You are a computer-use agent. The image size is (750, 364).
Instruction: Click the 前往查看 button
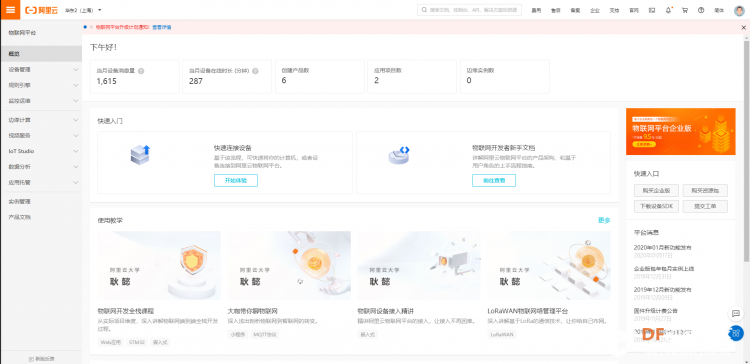pos(494,180)
